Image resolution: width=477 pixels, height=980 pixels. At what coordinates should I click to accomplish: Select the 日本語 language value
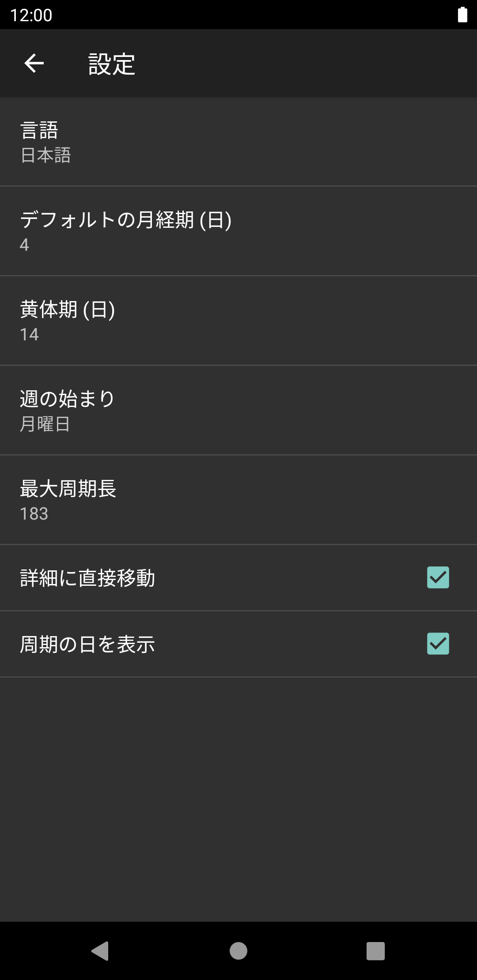click(x=46, y=155)
